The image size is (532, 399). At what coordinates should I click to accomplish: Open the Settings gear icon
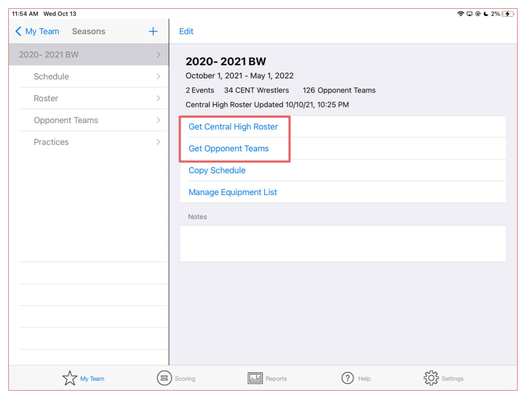coord(431,378)
